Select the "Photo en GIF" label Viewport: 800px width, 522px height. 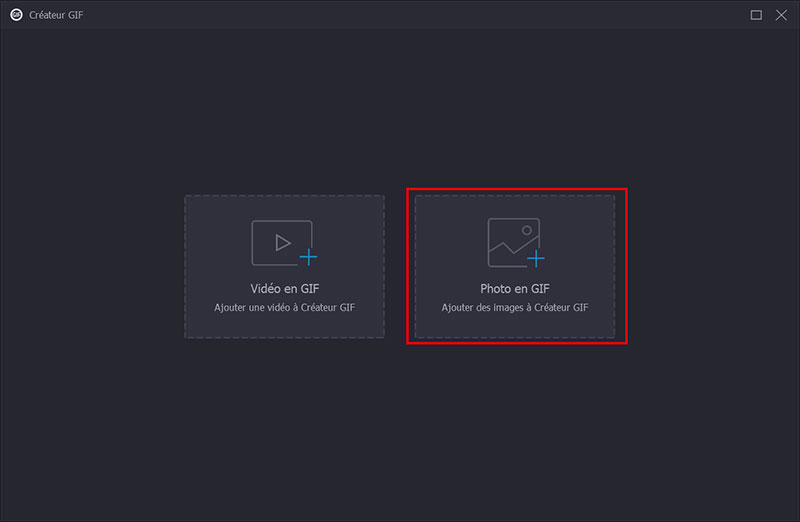click(515, 289)
